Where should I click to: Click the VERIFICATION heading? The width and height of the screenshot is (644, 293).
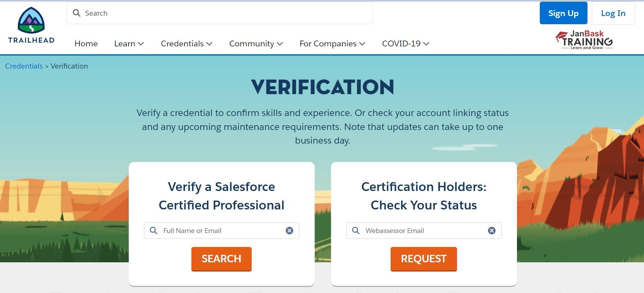(x=323, y=87)
